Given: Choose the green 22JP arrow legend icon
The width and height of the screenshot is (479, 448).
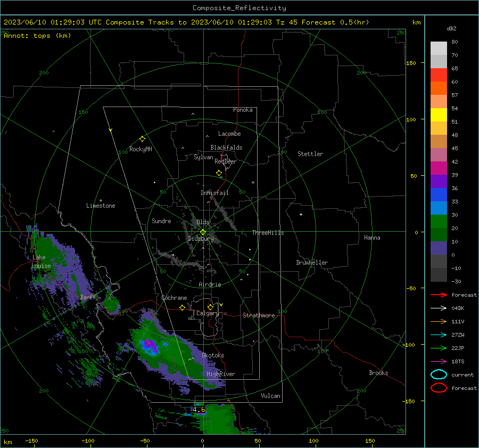Looking at the screenshot, I should pyautogui.click(x=439, y=348).
